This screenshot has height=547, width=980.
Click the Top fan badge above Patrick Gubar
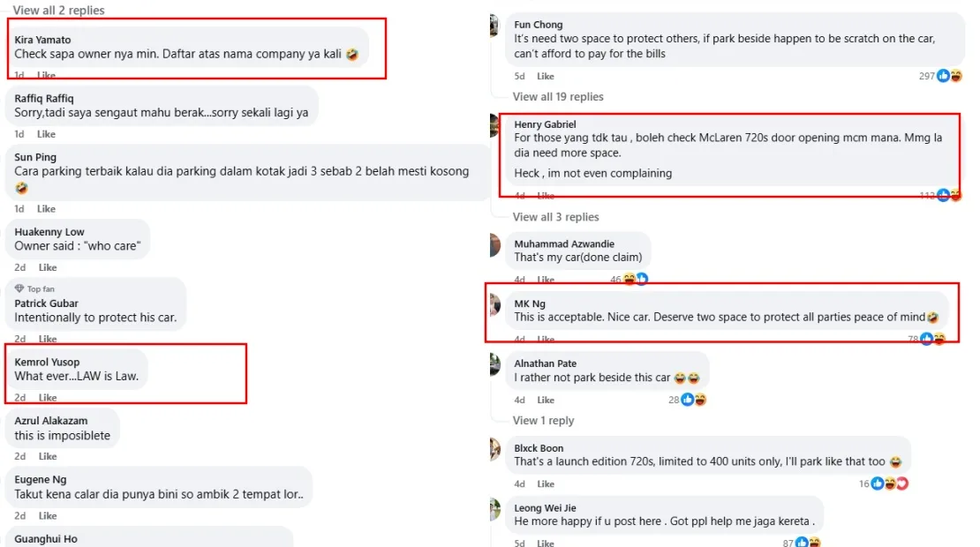[x=34, y=288]
